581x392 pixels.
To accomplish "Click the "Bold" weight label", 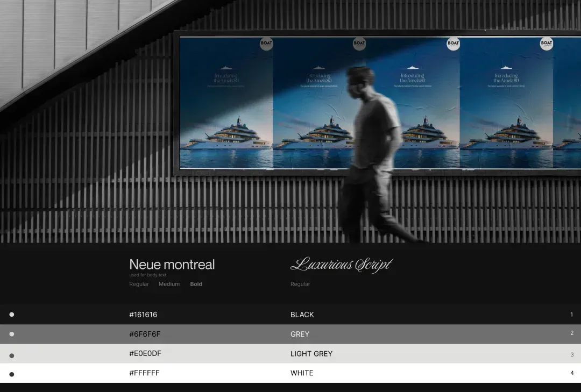I will click(x=196, y=284).
